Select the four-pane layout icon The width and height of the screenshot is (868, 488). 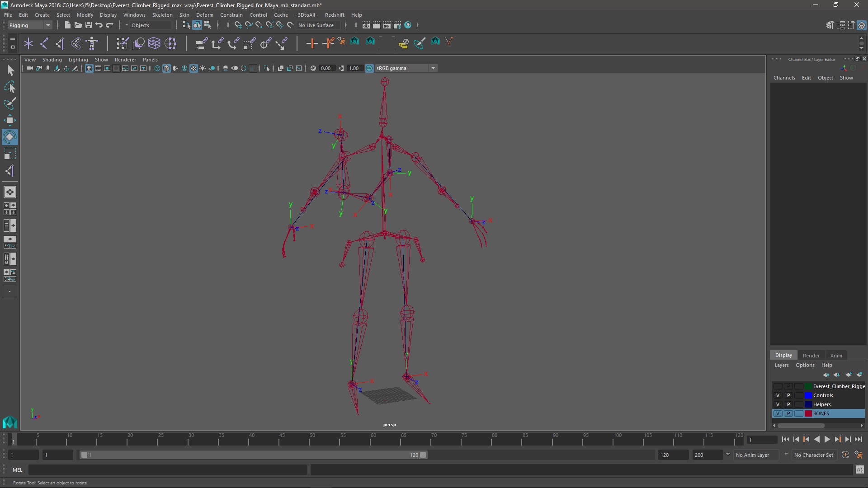click(10, 209)
